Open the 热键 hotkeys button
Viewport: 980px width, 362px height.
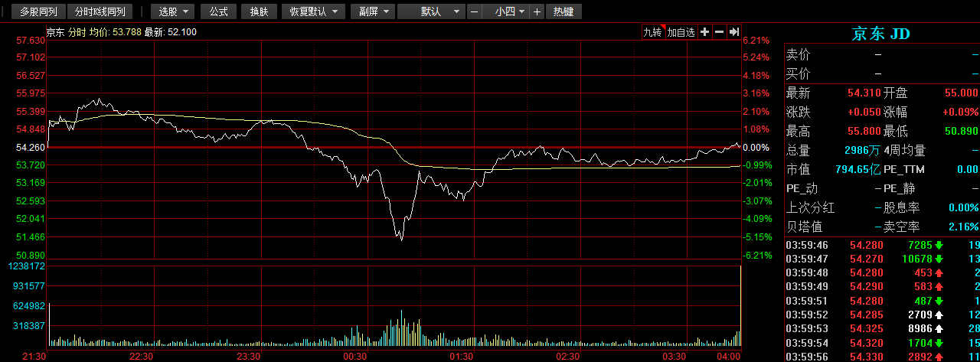pos(563,11)
